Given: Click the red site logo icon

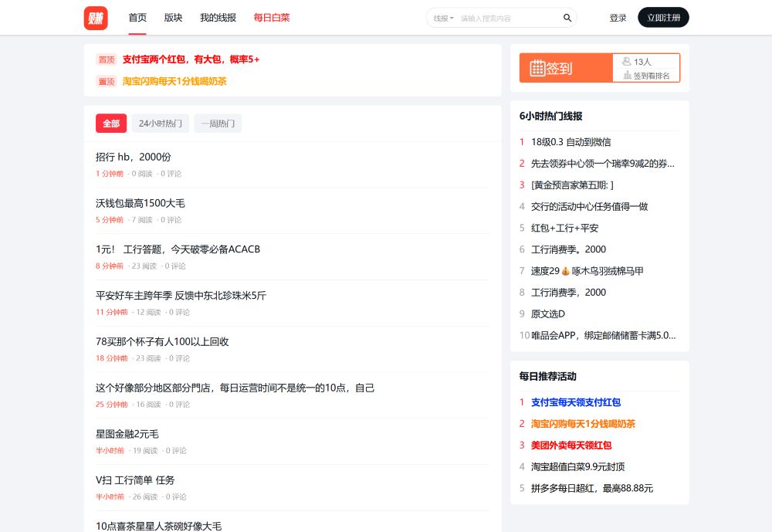Looking at the screenshot, I should (x=96, y=17).
